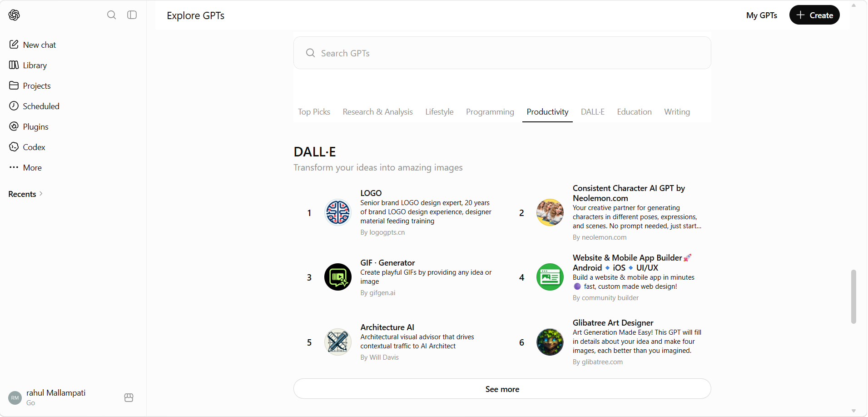Click the Plugins icon
This screenshot has width=868, height=417.
(x=14, y=126)
